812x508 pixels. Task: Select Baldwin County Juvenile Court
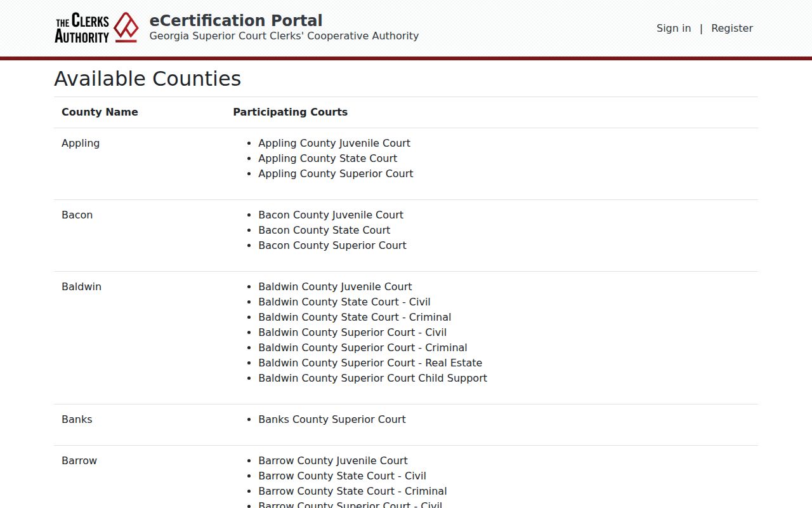click(335, 286)
